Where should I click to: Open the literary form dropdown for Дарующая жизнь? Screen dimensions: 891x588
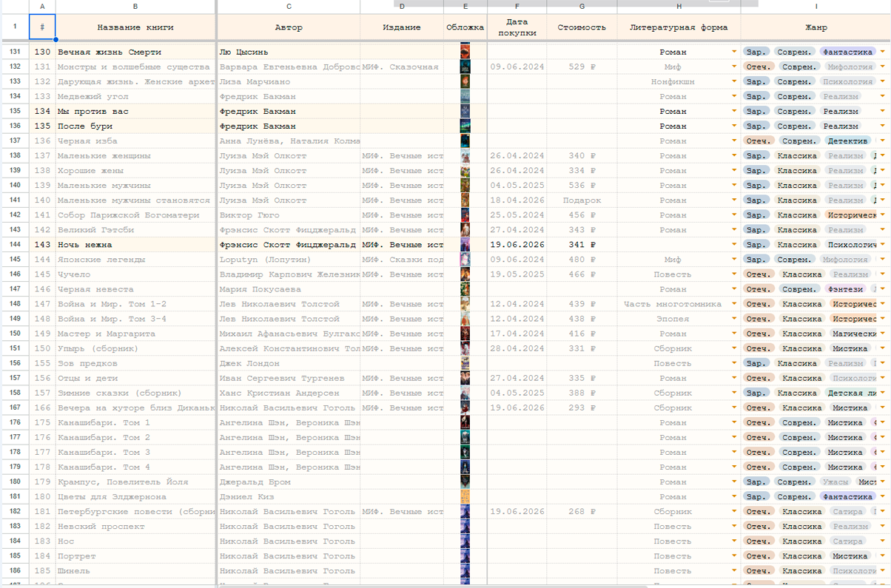tap(734, 81)
